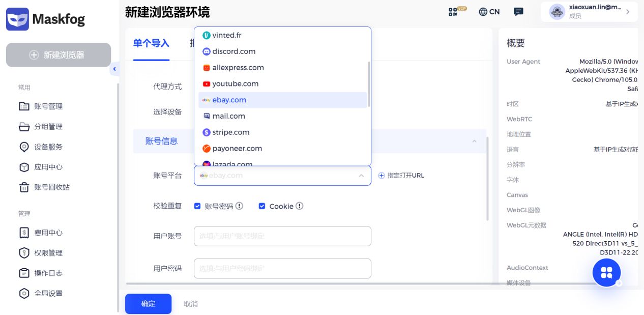Open 全局设置 hexagon gear icon
The width and height of the screenshot is (644, 315).
[24, 294]
